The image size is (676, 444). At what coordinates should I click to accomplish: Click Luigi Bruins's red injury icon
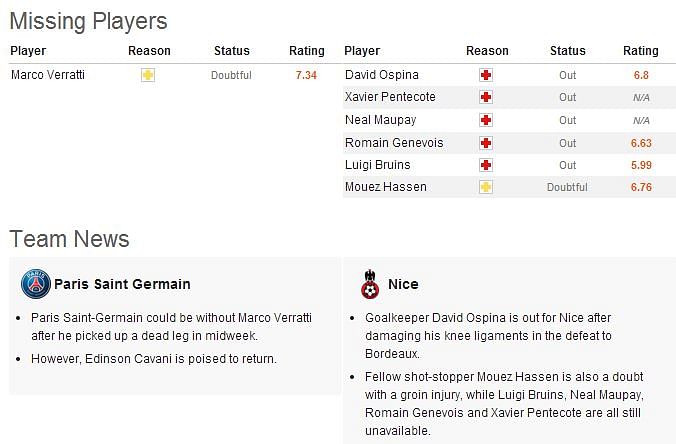[486, 165]
